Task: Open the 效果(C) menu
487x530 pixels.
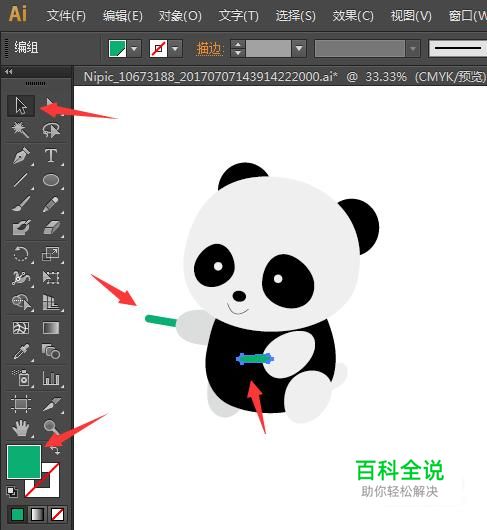Action: tap(352, 16)
